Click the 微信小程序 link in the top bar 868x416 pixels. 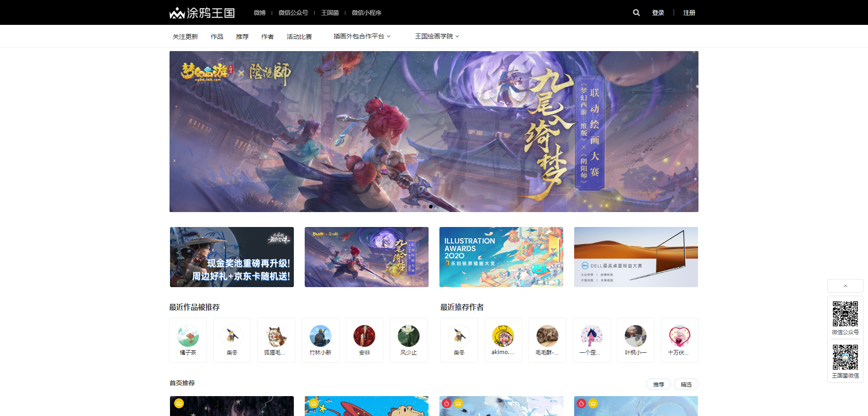[367, 13]
